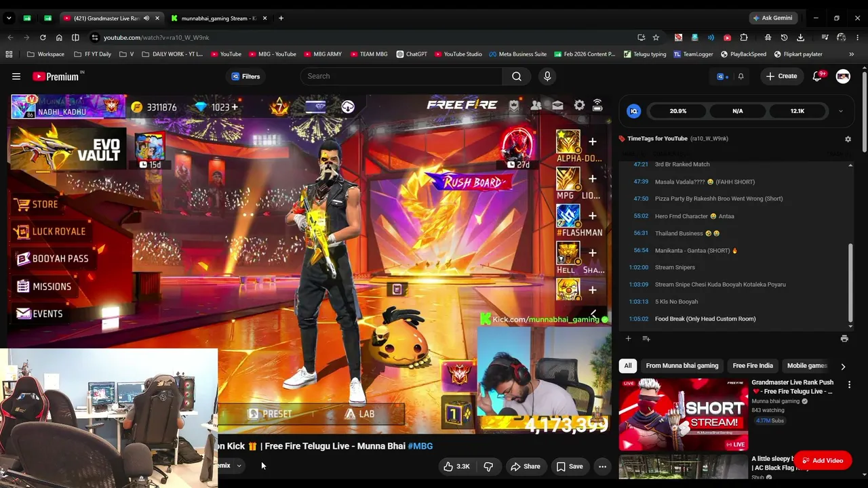Open the #MBG hashtag link
The width and height of the screenshot is (868, 488).
coord(420,446)
